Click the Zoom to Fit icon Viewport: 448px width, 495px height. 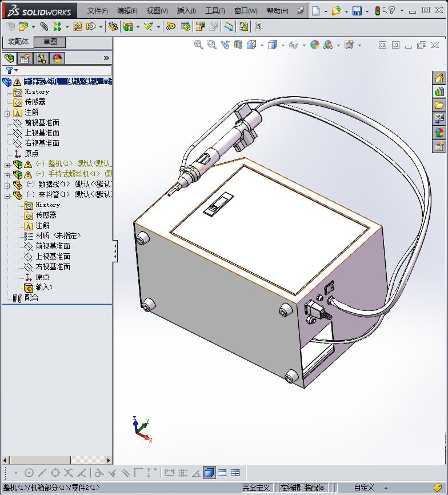click(x=198, y=45)
